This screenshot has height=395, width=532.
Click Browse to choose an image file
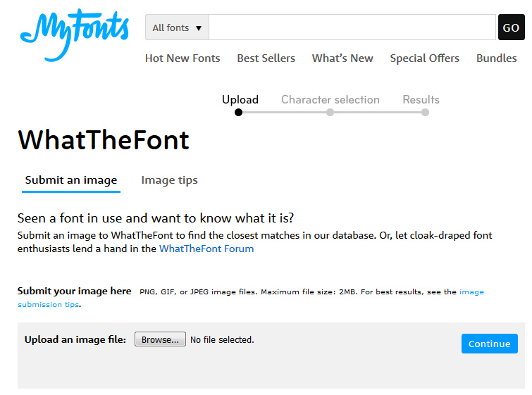[x=160, y=339]
